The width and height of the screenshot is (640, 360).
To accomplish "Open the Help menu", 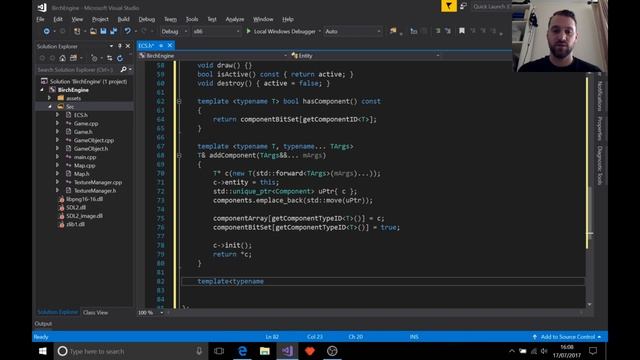I will [288, 19].
